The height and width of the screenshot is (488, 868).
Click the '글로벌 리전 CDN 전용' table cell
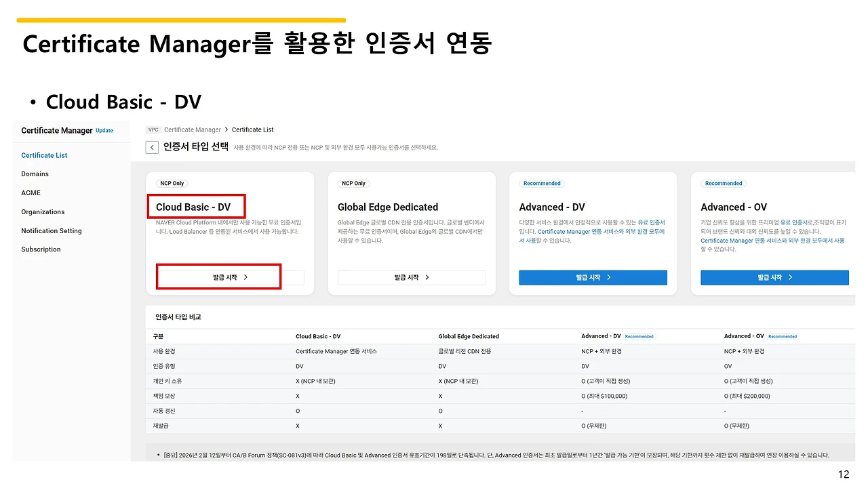[465, 351]
